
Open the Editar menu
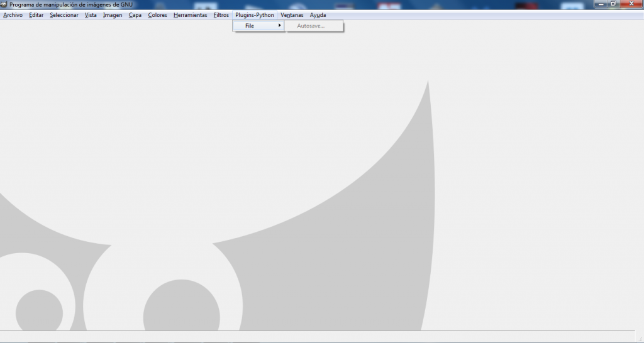(x=36, y=15)
